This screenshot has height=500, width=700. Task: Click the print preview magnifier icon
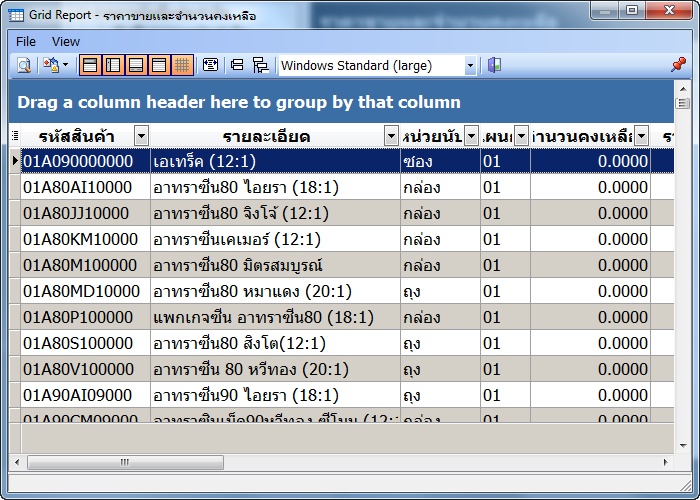click(24, 66)
